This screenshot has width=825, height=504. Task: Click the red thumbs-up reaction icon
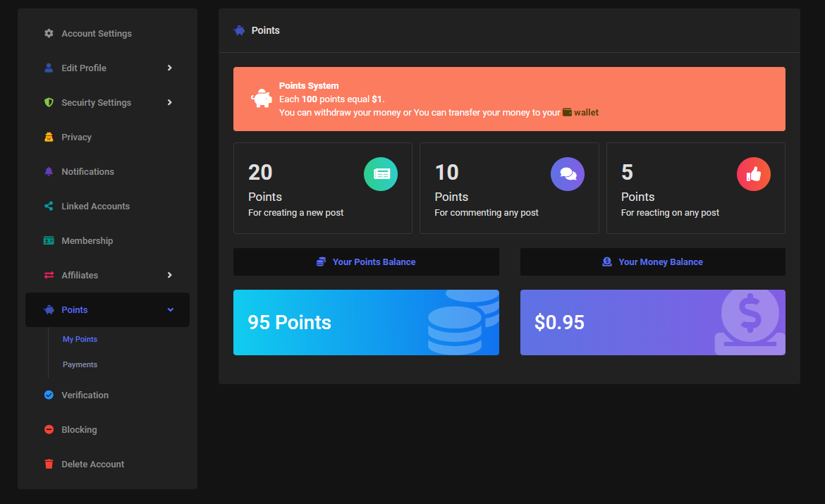click(x=754, y=174)
